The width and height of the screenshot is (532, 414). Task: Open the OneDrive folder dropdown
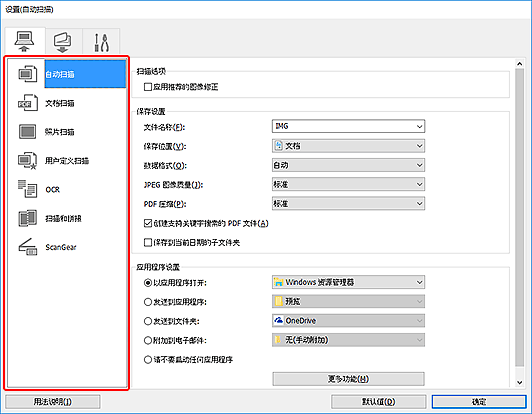348,321
